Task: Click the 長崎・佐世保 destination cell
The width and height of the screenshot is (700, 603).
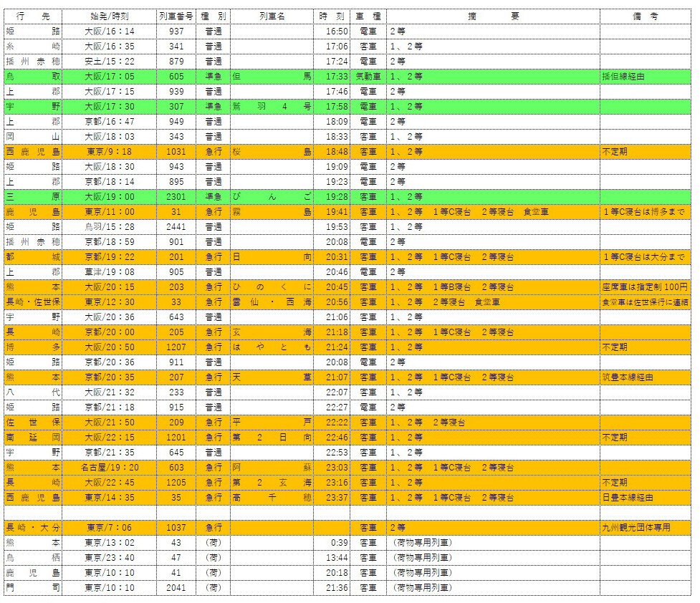Action: coord(33,302)
